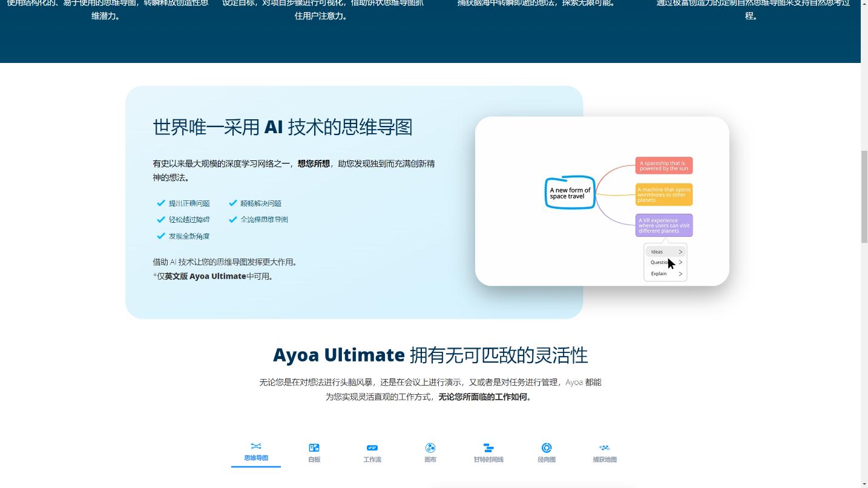Select the 轻松越过障碍 feature text
Screen dimensions: 868x488
point(189,220)
